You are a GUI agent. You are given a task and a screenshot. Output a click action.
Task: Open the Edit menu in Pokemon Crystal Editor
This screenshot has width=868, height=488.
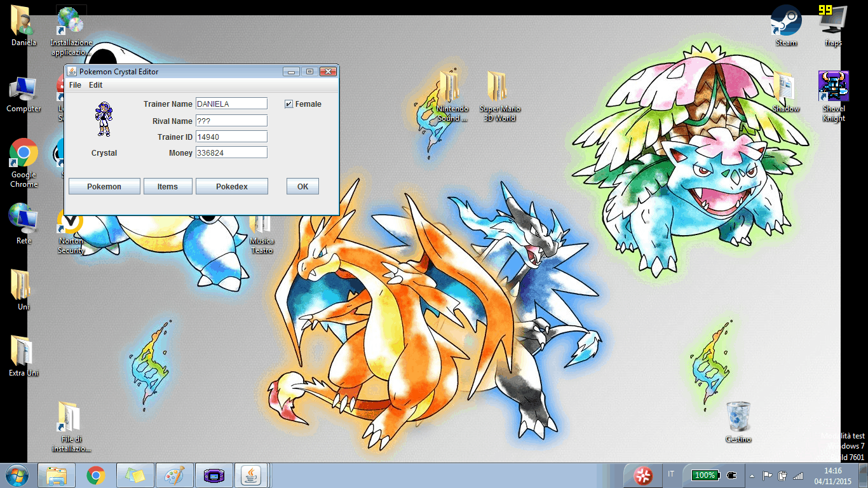pyautogui.click(x=95, y=85)
